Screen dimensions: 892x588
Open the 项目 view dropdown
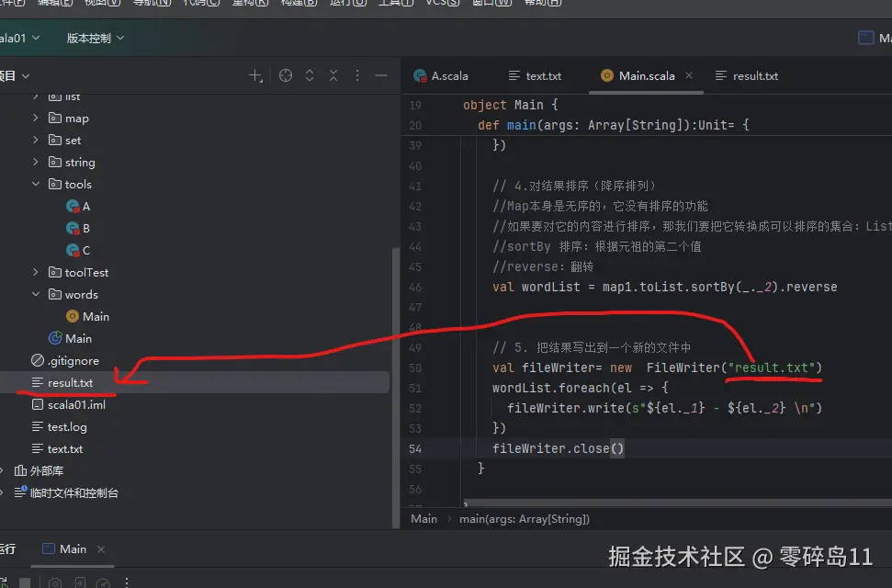pyautogui.click(x=14, y=75)
